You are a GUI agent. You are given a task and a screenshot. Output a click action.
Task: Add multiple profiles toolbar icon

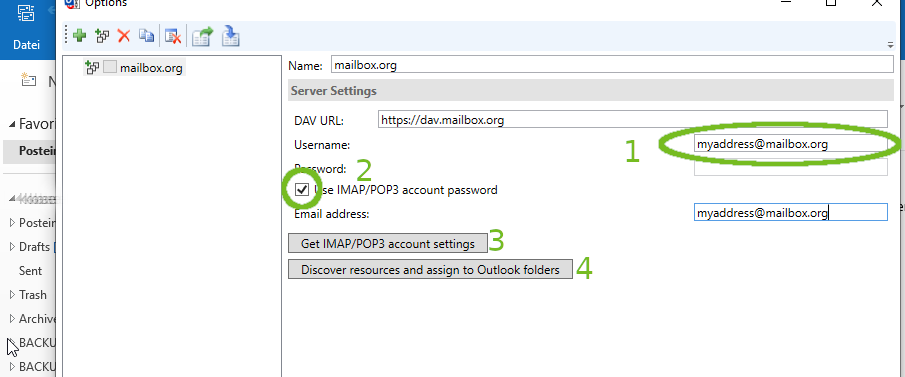tap(102, 36)
